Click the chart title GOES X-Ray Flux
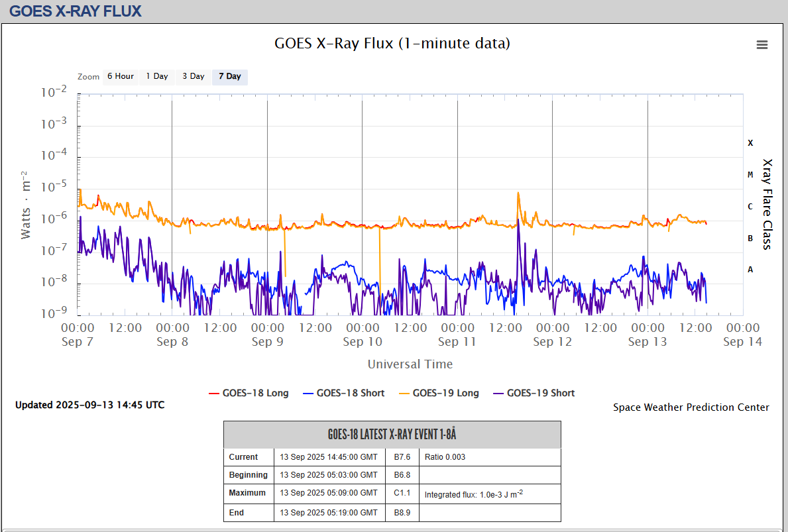 392,44
